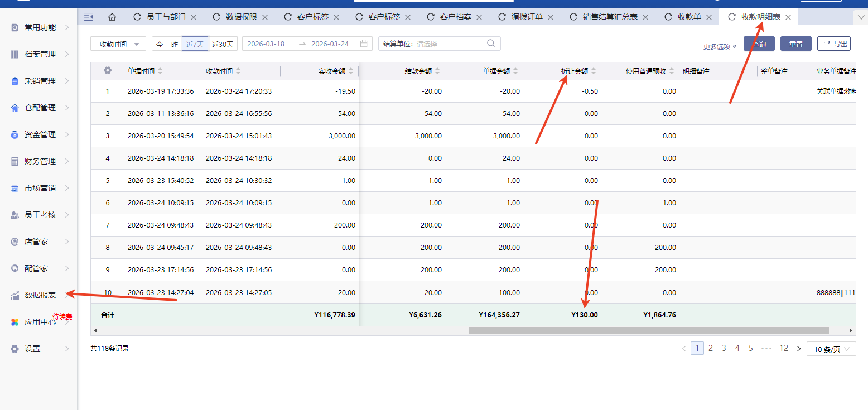Open the 10 条/页 page size dropdown
This screenshot has width=868, height=410.
tap(831, 349)
